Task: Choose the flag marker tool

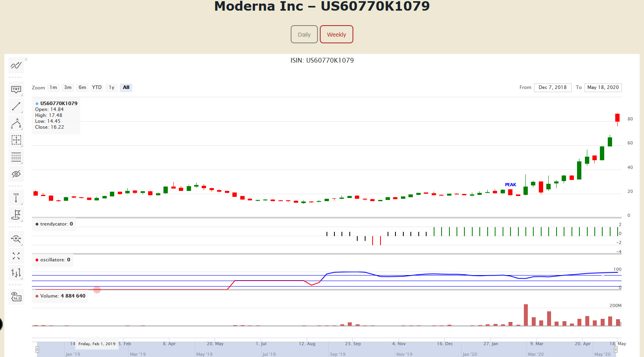Action: pos(16,215)
